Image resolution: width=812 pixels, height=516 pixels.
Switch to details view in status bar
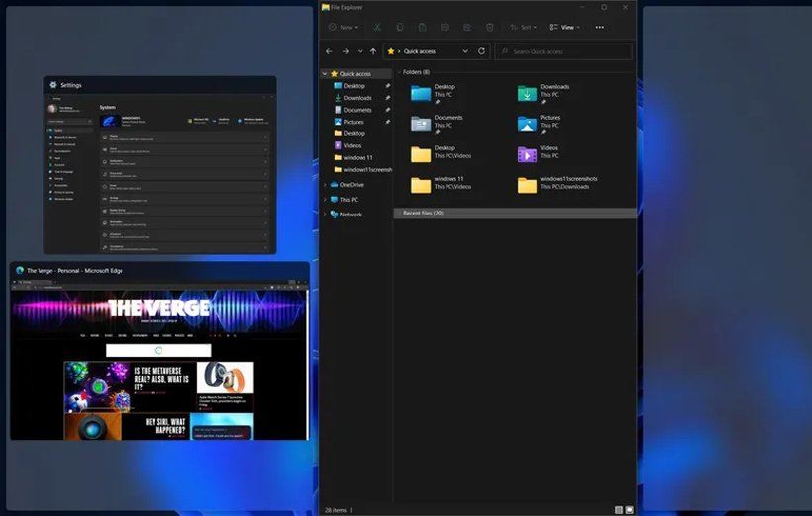coord(618,510)
